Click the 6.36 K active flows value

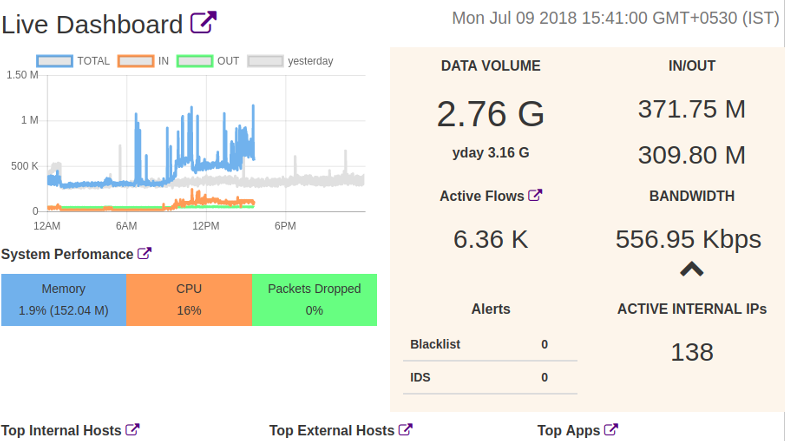(490, 239)
